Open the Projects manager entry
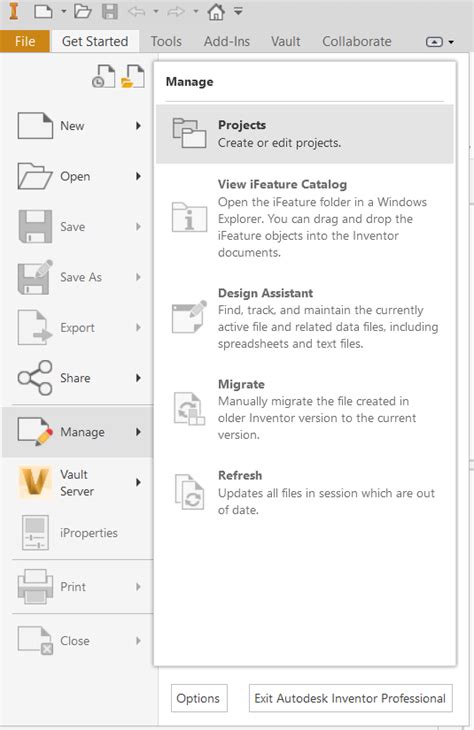 point(305,134)
